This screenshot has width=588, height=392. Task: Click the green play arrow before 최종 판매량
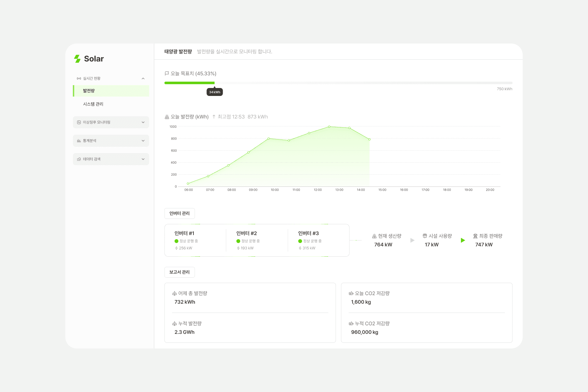point(463,240)
